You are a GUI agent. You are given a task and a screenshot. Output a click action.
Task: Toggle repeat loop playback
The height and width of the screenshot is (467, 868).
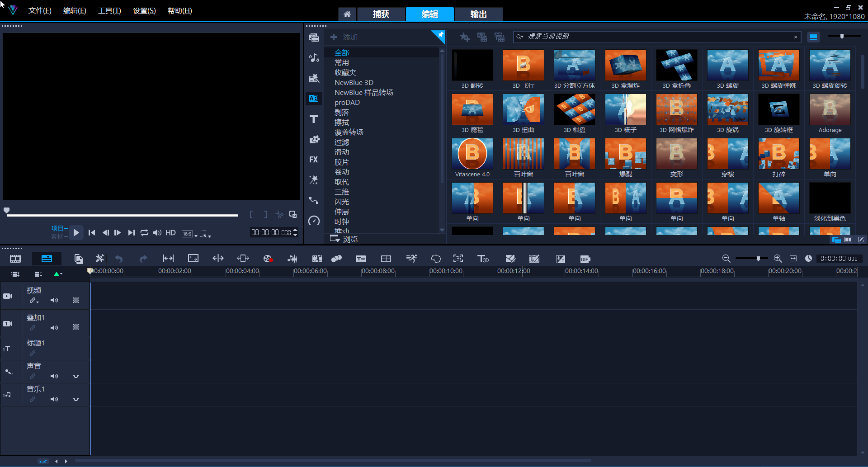click(x=144, y=232)
